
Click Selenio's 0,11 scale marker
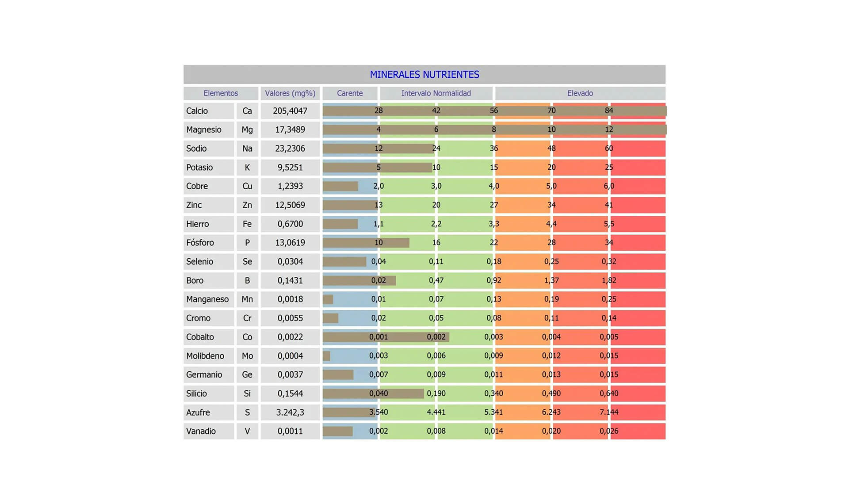[436, 262]
